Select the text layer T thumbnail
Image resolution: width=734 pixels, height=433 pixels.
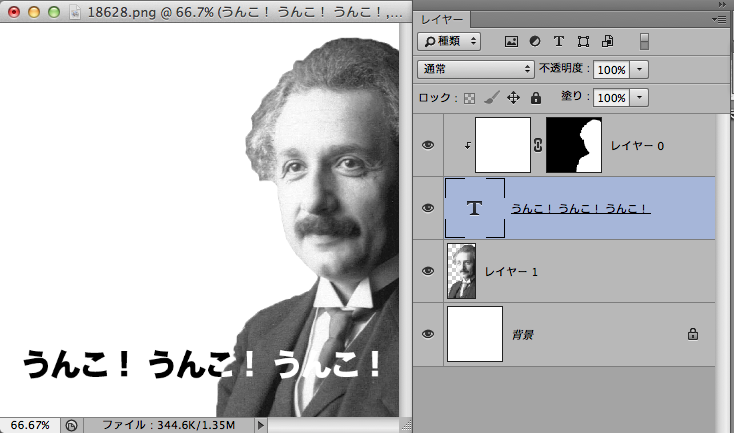[x=475, y=208]
